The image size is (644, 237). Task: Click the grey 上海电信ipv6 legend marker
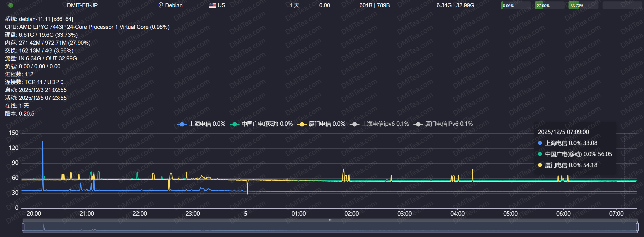[354, 124]
